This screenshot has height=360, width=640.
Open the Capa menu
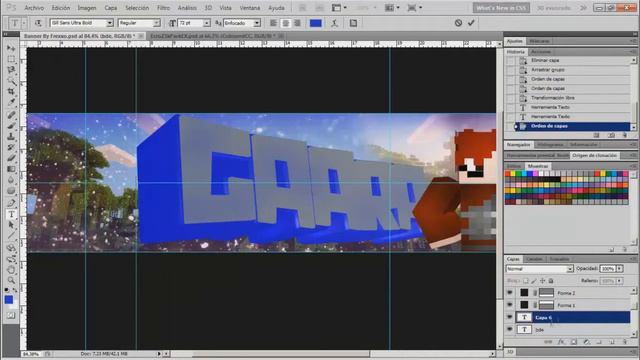pyautogui.click(x=111, y=8)
